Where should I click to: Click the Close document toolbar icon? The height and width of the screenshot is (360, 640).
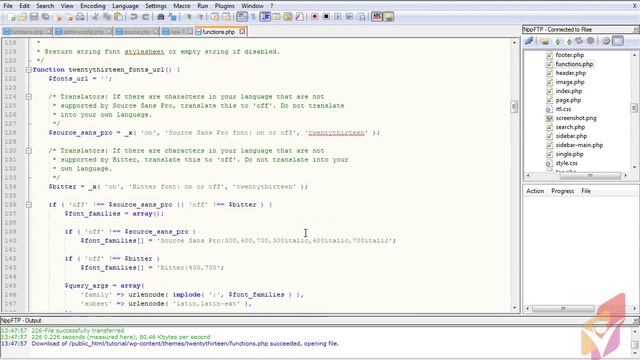[59, 17]
